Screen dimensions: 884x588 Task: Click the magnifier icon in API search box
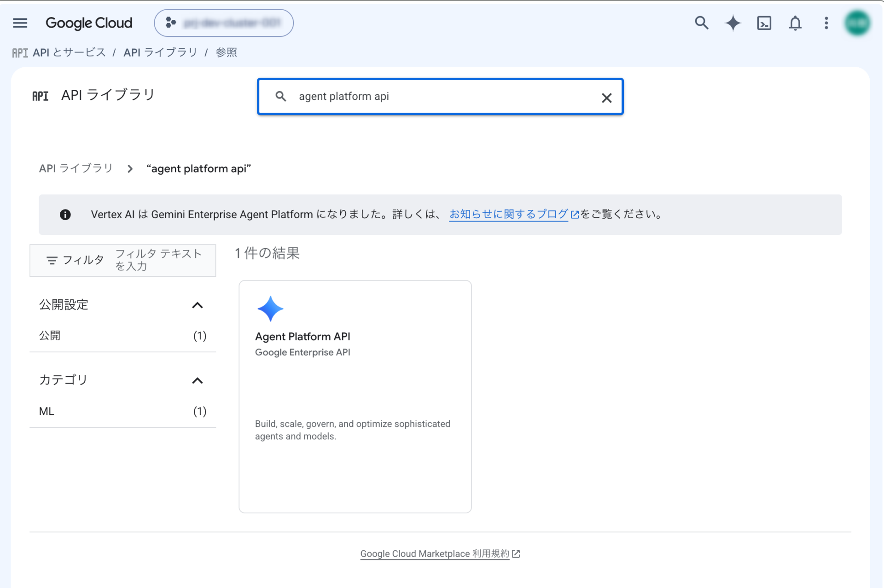281,96
